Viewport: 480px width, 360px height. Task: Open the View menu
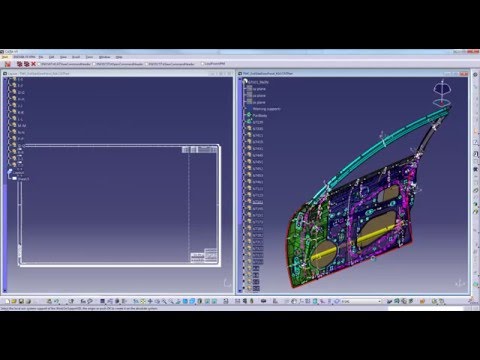tap(63, 57)
